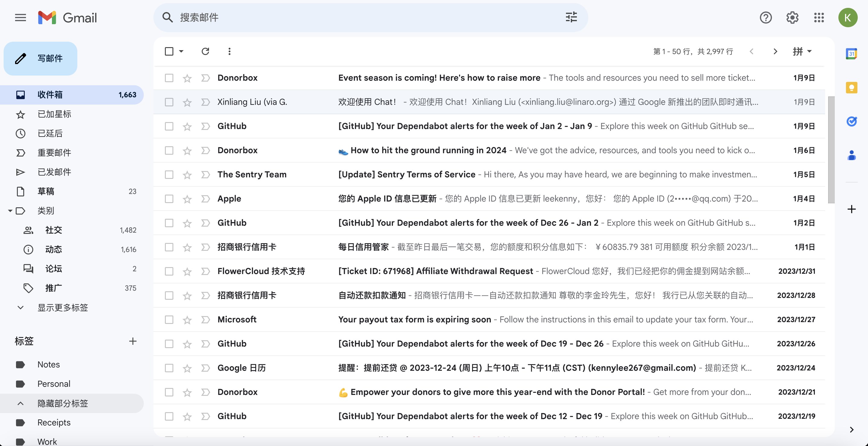This screenshot has height=446, width=868.
Task: Mark FlowerCloud email as important
Action: [x=205, y=271]
